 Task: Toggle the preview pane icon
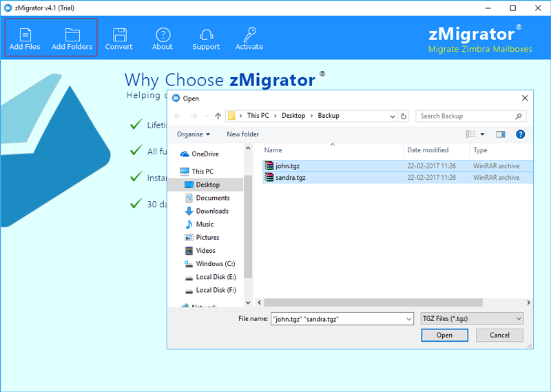click(501, 134)
